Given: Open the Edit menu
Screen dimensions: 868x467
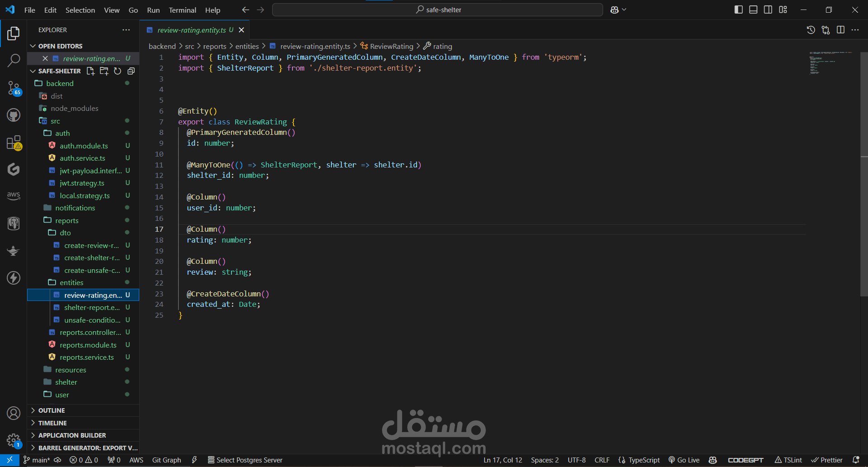Looking at the screenshot, I should [50, 10].
